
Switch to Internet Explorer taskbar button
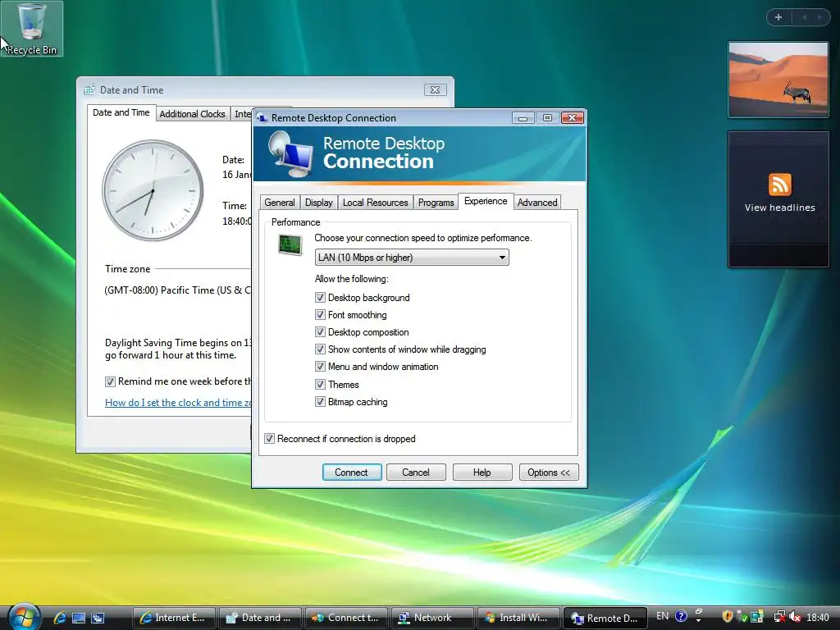click(x=174, y=618)
